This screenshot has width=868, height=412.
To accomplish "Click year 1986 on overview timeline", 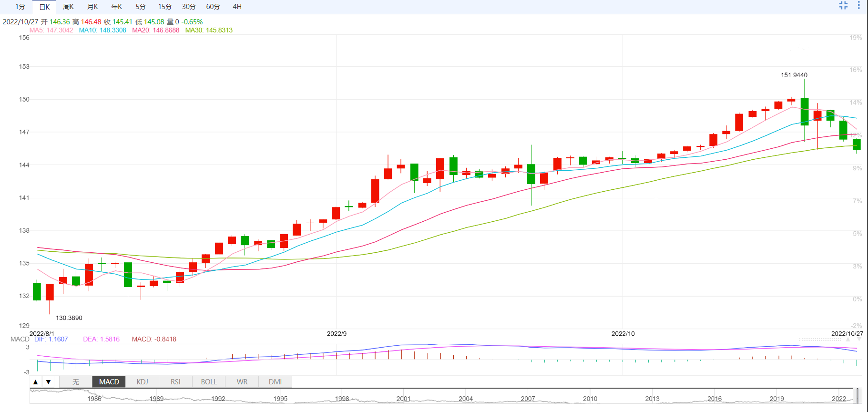I will pyautogui.click(x=94, y=399).
